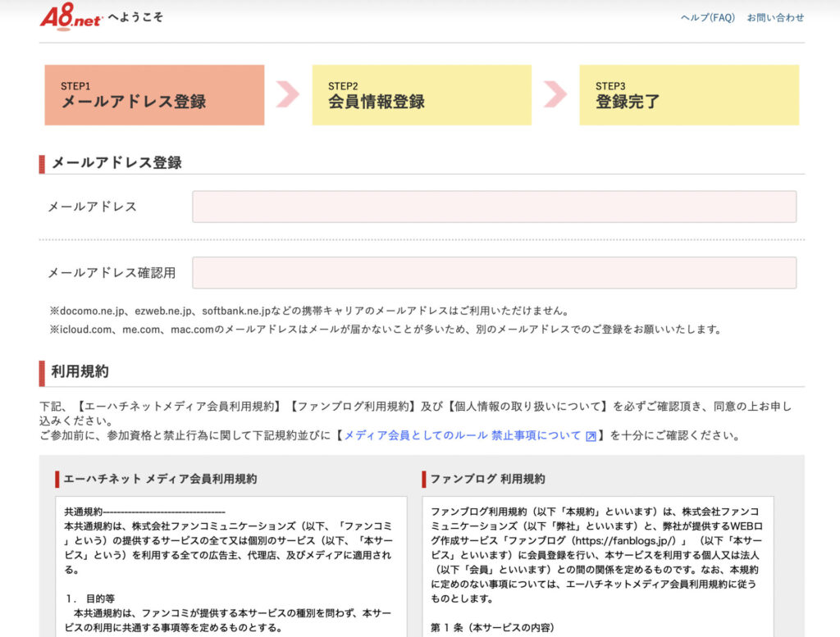Click the icloud.com address notice
The height and width of the screenshot is (637, 840).
coord(386,330)
